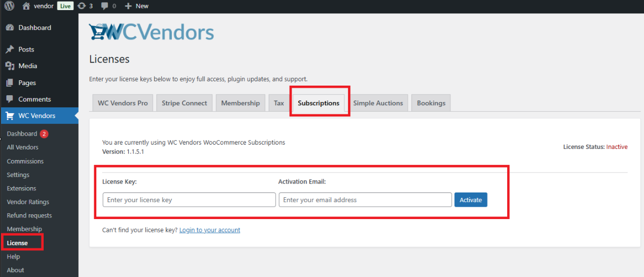644x277 pixels.
Task: Open the About submenu
Action: [x=15, y=270]
